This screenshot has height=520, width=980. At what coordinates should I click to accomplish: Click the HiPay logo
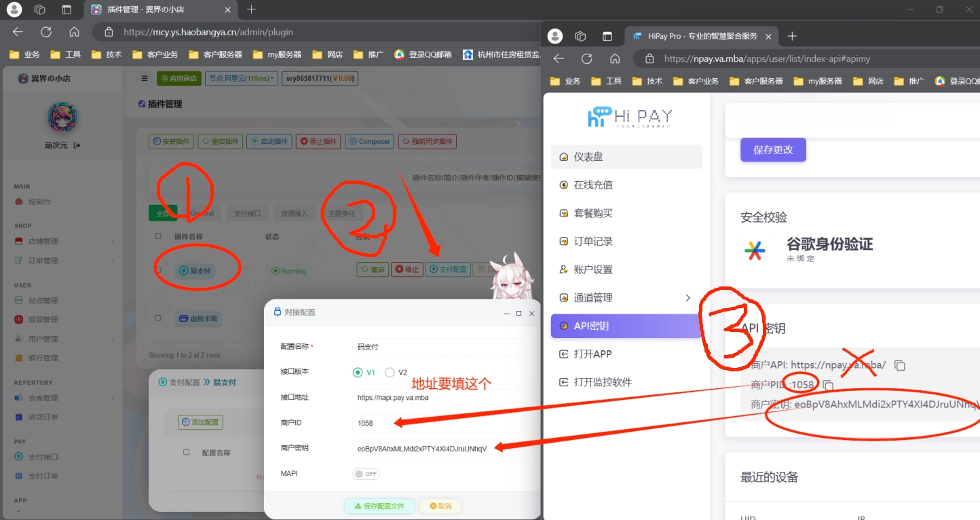(630, 117)
